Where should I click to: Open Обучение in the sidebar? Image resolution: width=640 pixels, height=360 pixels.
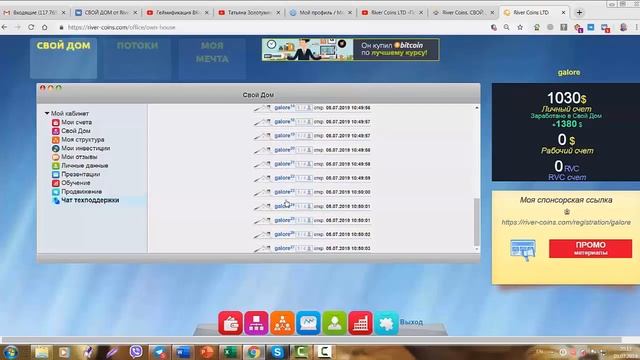point(76,182)
